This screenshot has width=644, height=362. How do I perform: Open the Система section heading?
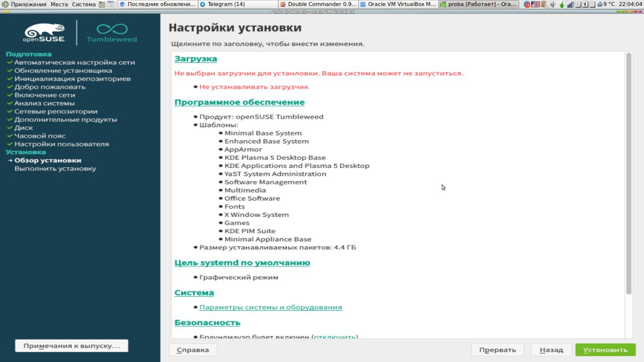pyautogui.click(x=194, y=293)
